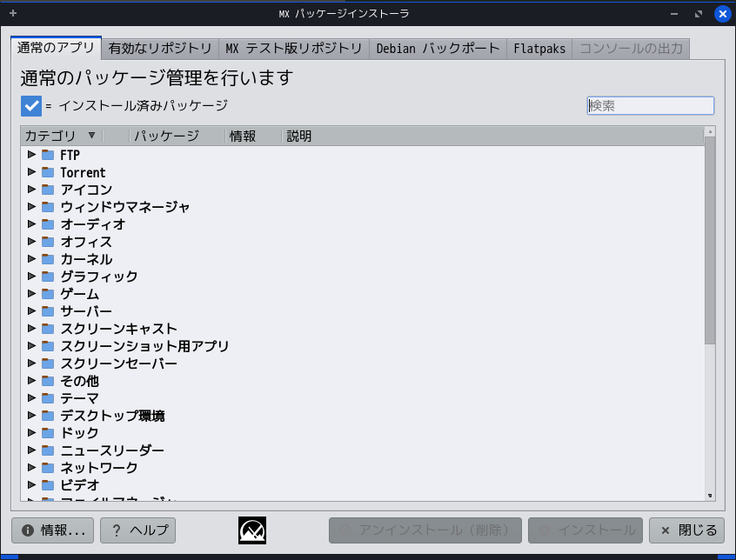Screen dimensions: 736x560
Task: Select the ドック row
Action: point(363,432)
